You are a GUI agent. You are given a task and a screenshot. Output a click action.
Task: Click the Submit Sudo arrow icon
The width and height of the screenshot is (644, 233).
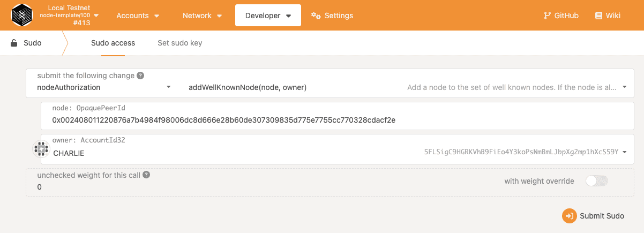[569, 216]
